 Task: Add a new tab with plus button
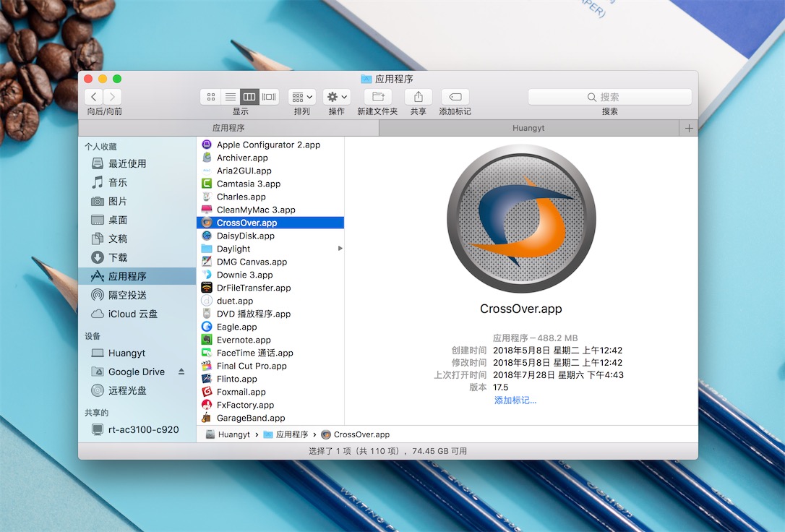(x=689, y=128)
